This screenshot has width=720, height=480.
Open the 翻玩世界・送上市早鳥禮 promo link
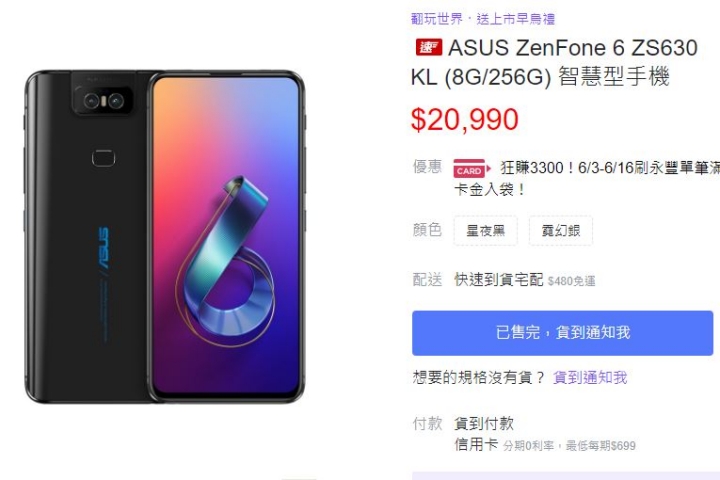pyautogui.click(x=483, y=19)
